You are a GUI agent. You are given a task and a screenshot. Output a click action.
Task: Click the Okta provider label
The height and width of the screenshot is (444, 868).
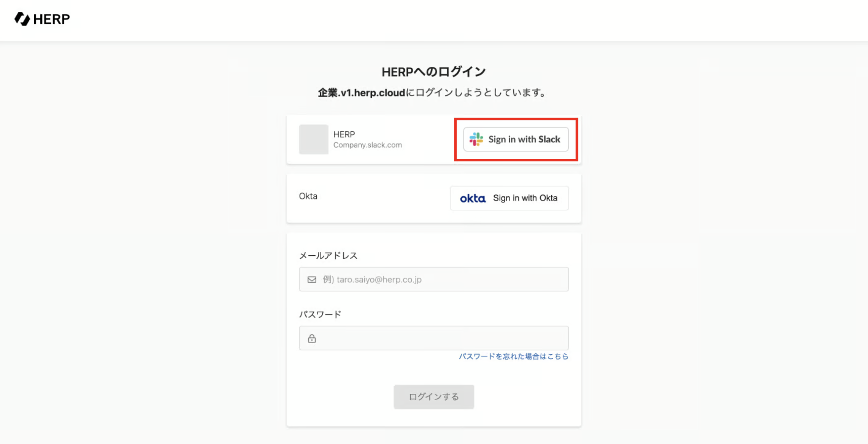point(308,196)
